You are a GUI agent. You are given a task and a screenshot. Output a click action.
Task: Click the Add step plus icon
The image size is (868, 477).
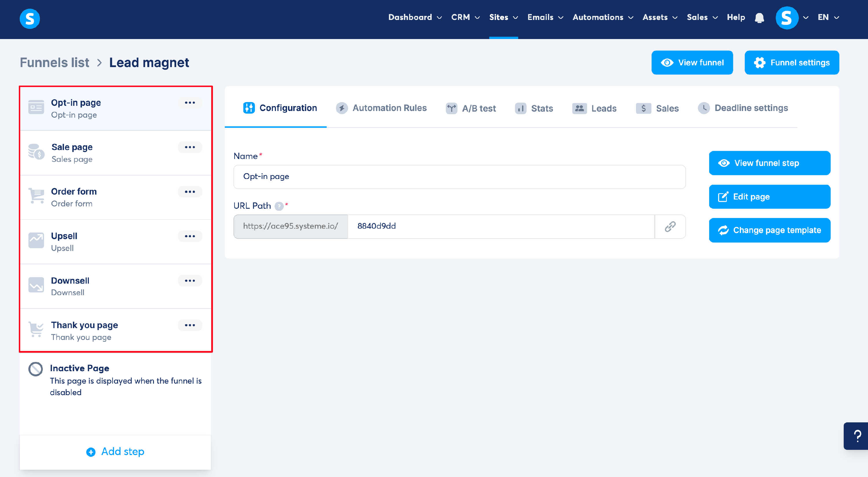pos(91,452)
